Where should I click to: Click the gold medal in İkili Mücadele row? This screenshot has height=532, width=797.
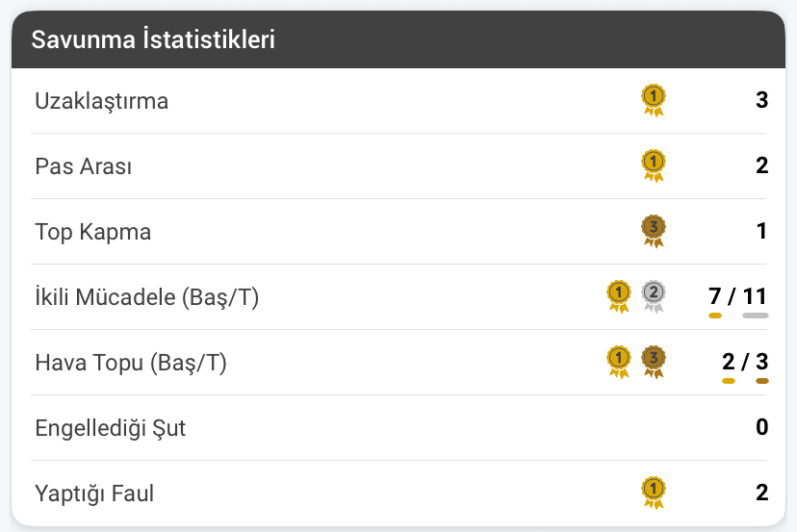619,296
